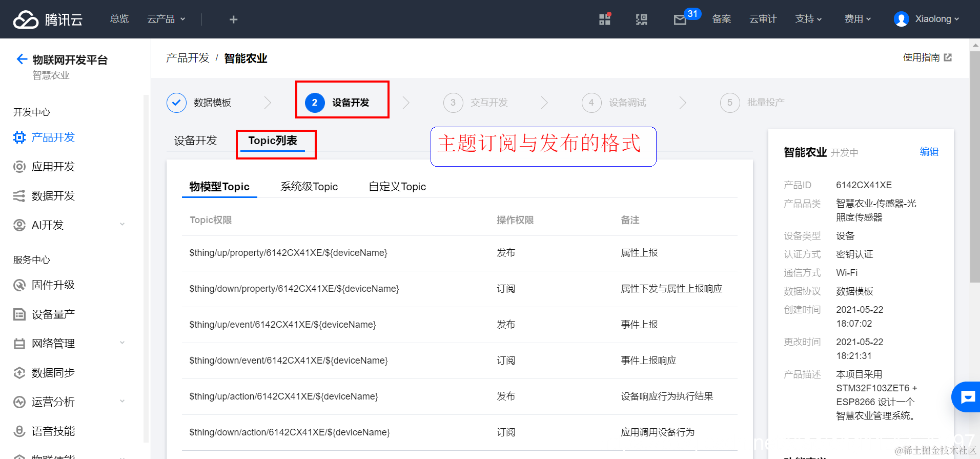The image size is (980, 459).
Task: Expand the 费用 dropdown menu
Action: point(857,19)
